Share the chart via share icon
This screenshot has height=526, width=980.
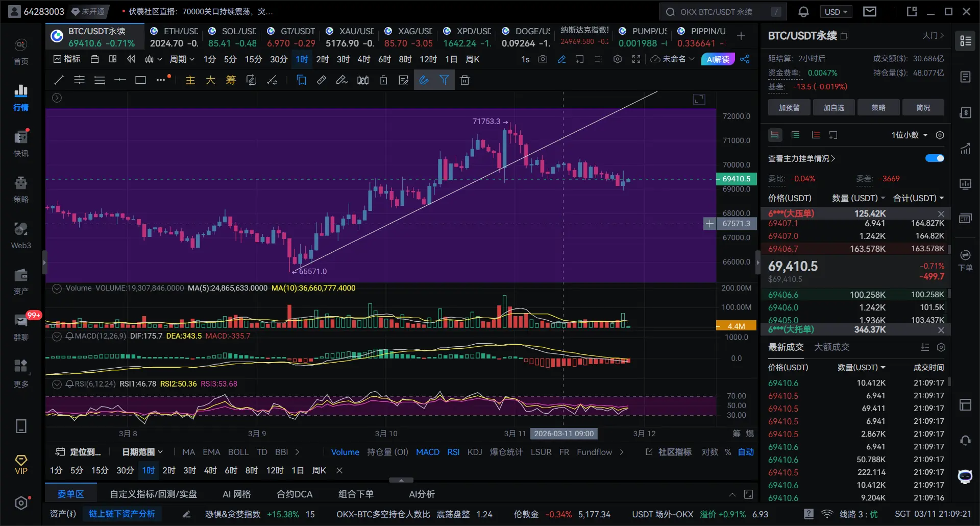pos(745,59)
